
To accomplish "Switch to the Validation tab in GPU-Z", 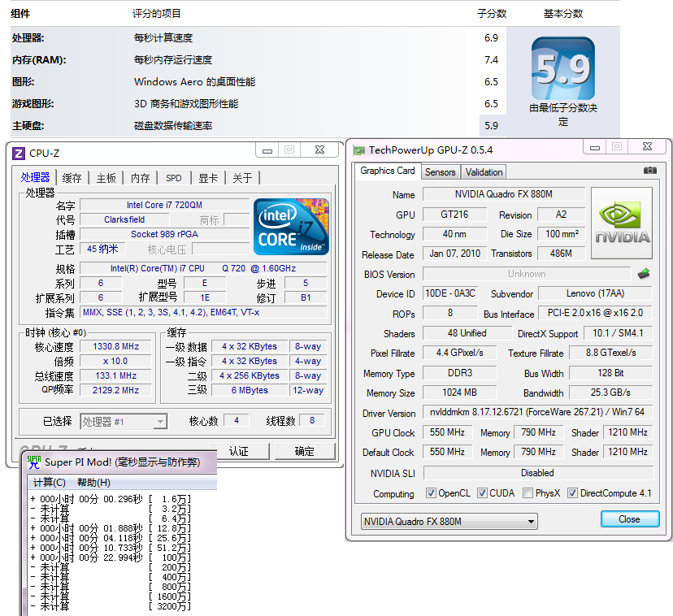I will tap(484, 172).
